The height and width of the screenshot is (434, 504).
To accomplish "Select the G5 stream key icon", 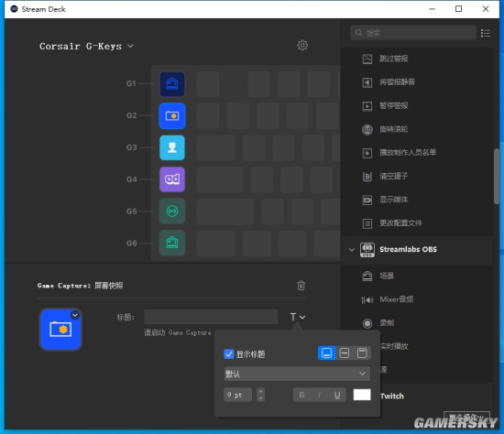I will (x=172, y=212).
